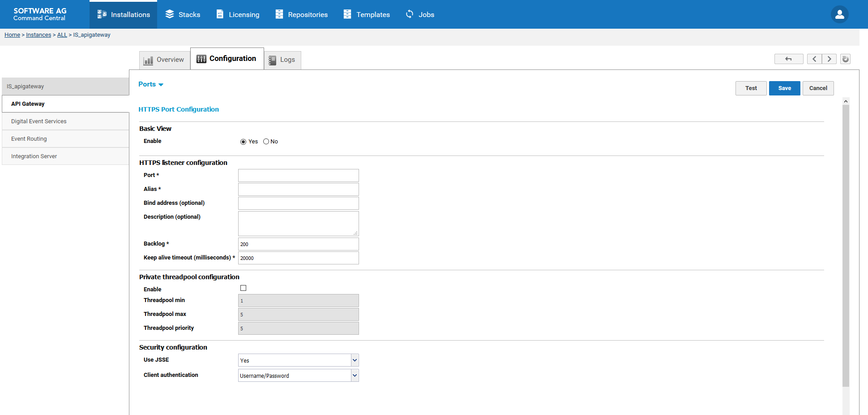
Task: Follow the Home breadcrumb link
Action: 12,35
